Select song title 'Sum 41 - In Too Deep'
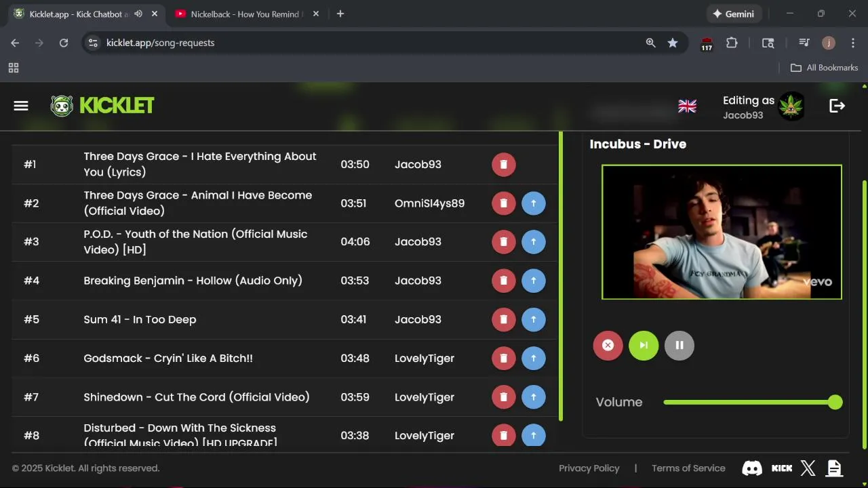 140,319
